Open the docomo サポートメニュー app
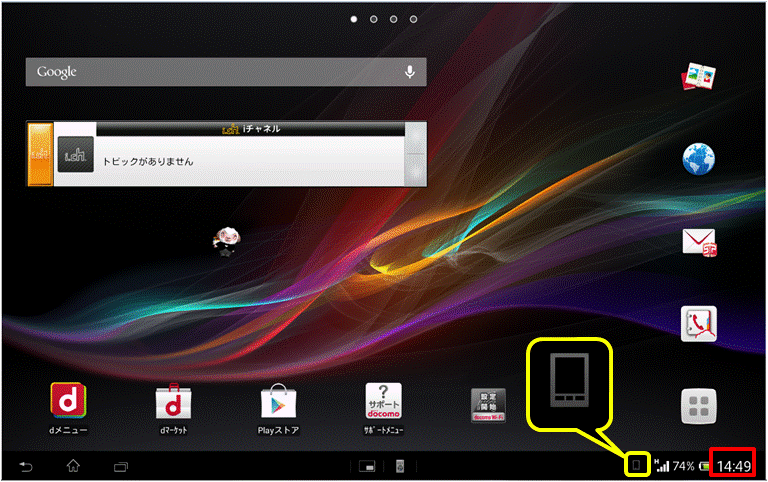Image resolution: width=768 pixels, height=482 pixels. pos(383,403)
